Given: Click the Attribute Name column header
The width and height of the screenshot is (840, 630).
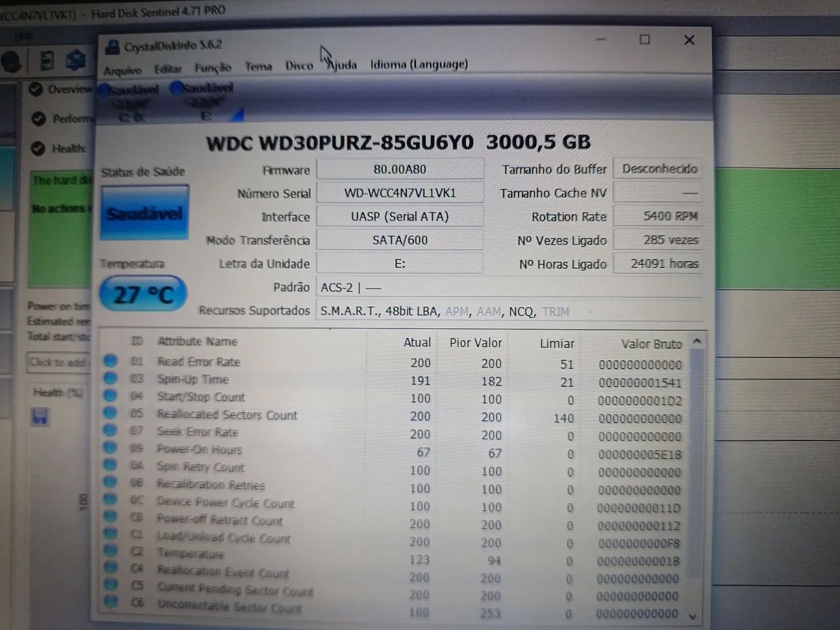Looking at the screenshot, I should (198, 341).
